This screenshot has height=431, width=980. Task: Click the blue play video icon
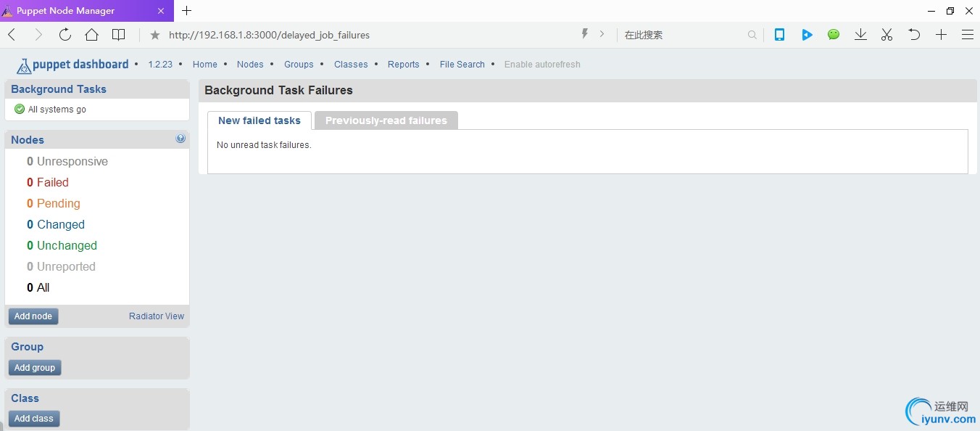click(x=807, y=35)
